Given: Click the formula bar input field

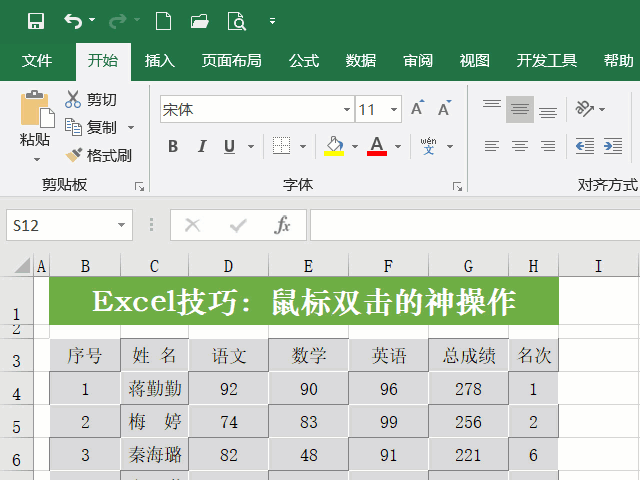Looking at the screenshot, I should point(475,225).
